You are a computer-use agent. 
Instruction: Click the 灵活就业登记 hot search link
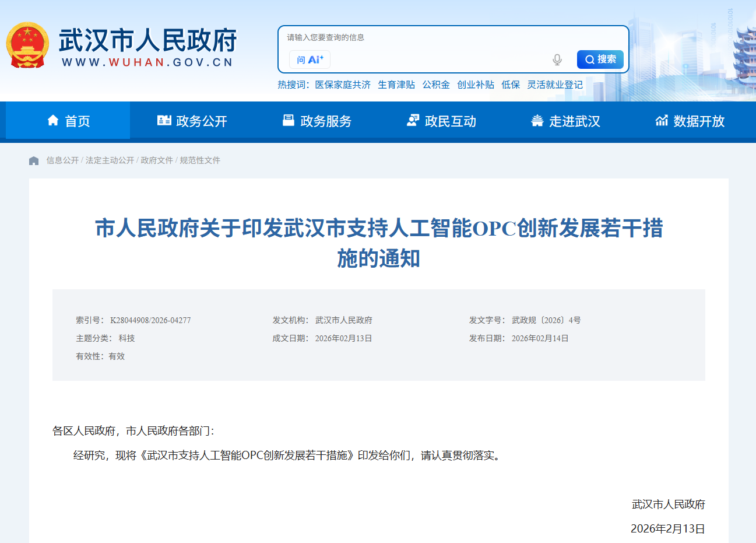pos(555,85)
